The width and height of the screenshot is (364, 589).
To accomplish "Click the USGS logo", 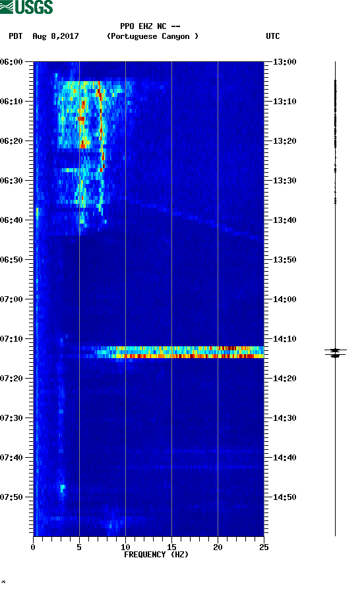I will (x=26, y=7).
